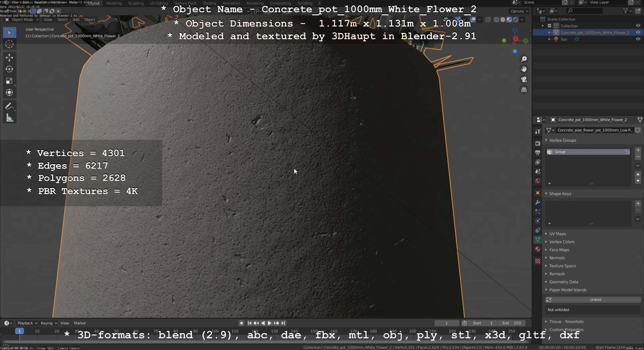Uncheck the Collection checkbox in outliner
Viewport: 644px width, 350px height.
tap(549, 26)
